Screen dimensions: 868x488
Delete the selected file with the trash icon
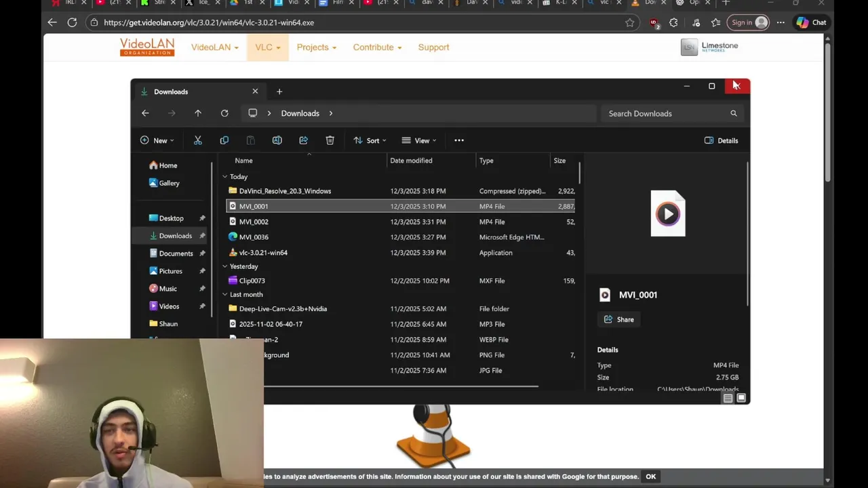(x=330, y=140)
